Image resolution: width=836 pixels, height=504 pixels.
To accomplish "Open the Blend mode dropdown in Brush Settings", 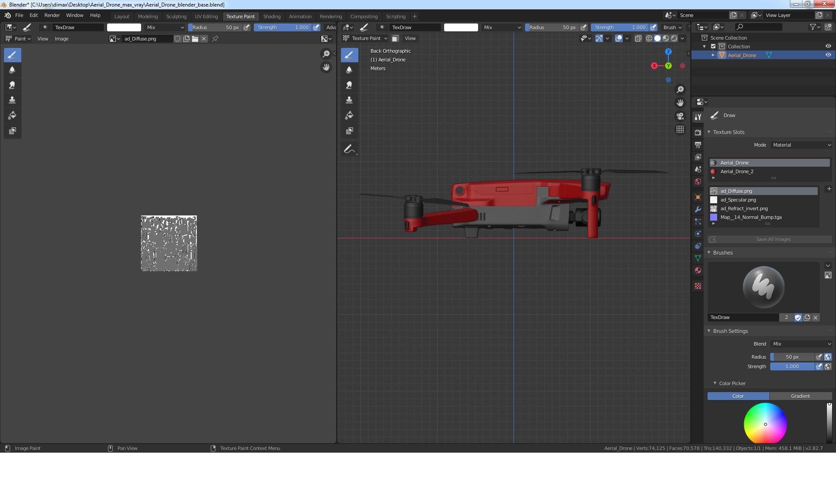I will point(801,344).
